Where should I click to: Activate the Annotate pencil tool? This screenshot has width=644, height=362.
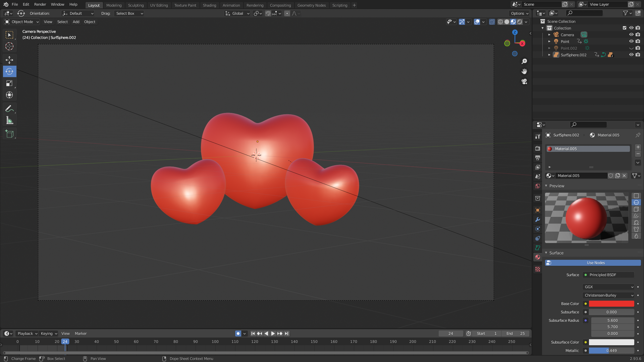pos(9,109)
